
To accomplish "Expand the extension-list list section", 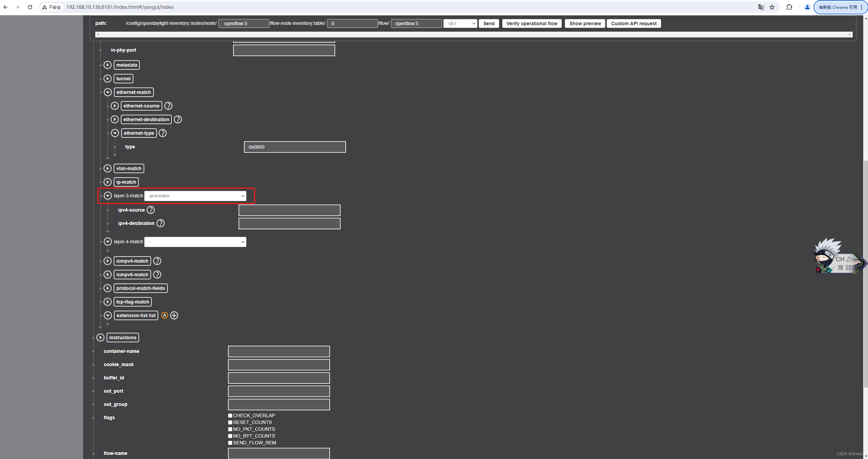I will click(x=109, y=315).
